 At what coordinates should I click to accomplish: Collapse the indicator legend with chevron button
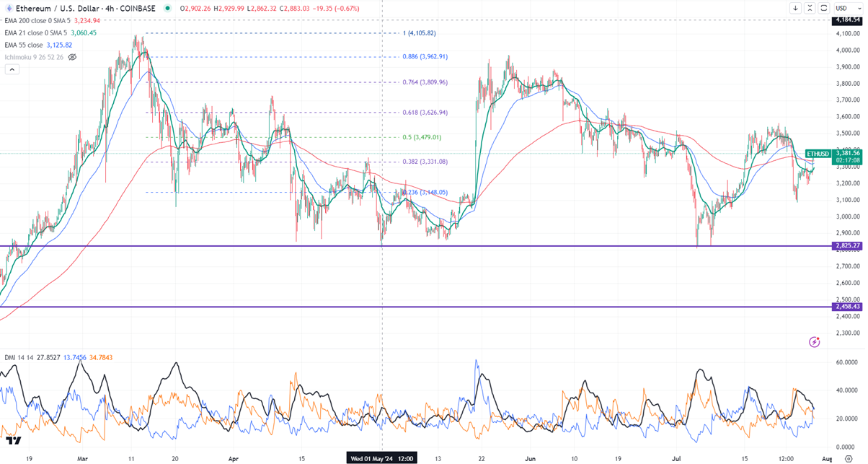click(x=12, y=69)
